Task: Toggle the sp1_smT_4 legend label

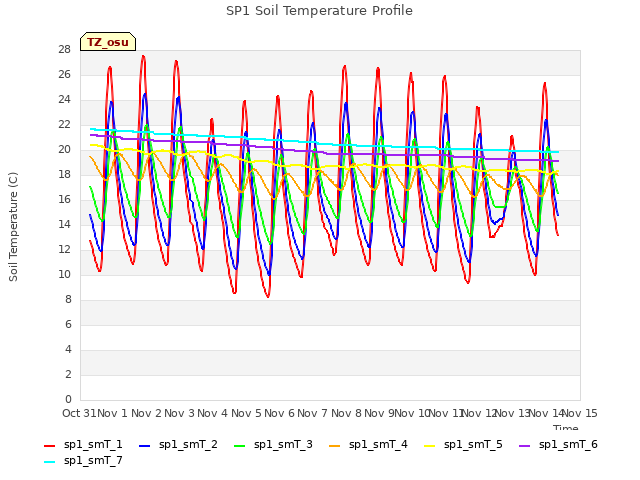Action: [378, 444]
